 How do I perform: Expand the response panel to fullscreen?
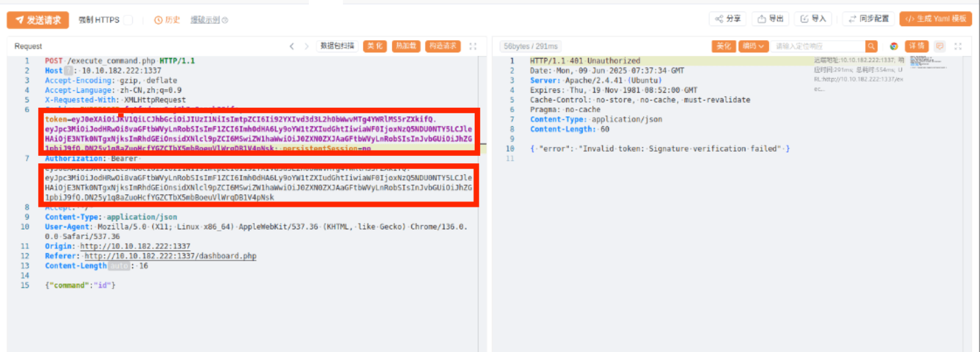click(957, 46)
